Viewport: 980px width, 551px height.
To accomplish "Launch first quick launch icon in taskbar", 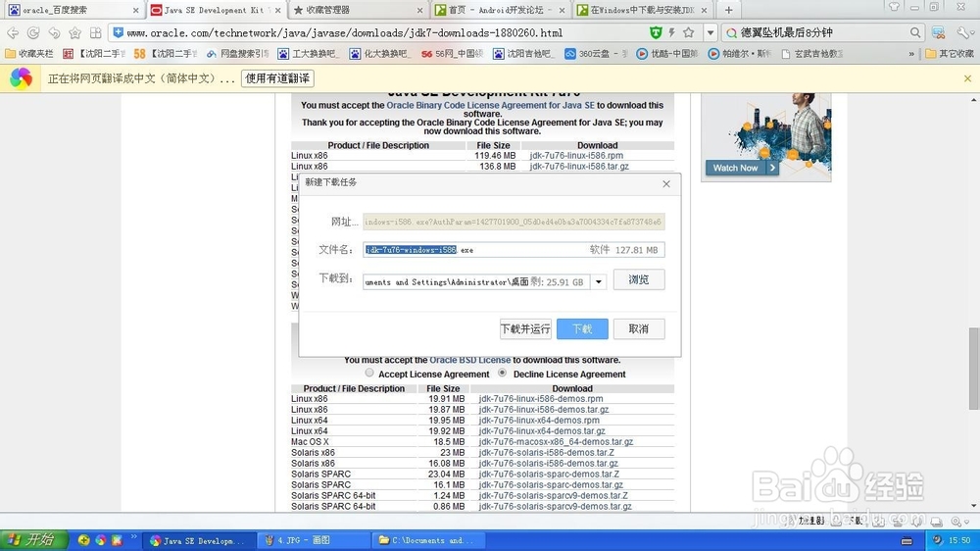I will click(83, 540).
